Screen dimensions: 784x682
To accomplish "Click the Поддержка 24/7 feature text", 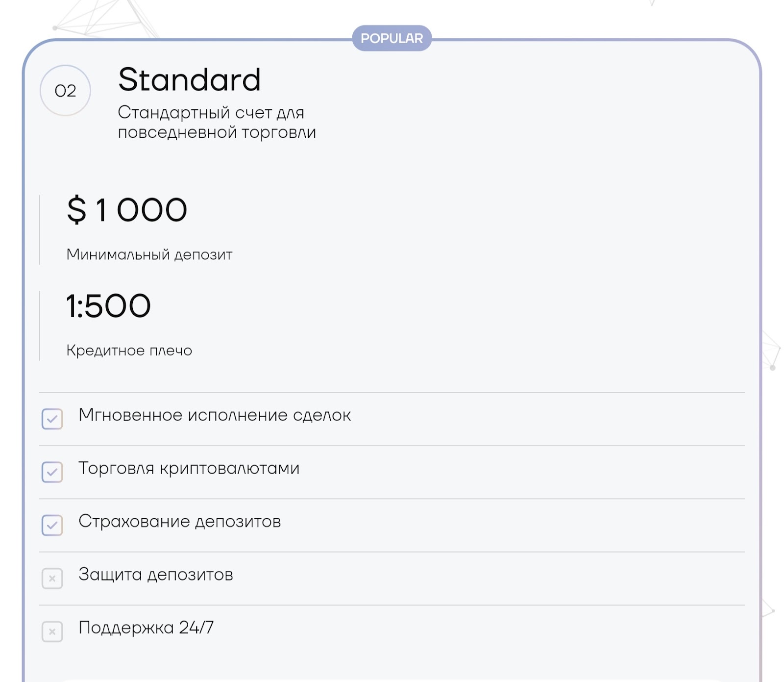I will (146, 628).
